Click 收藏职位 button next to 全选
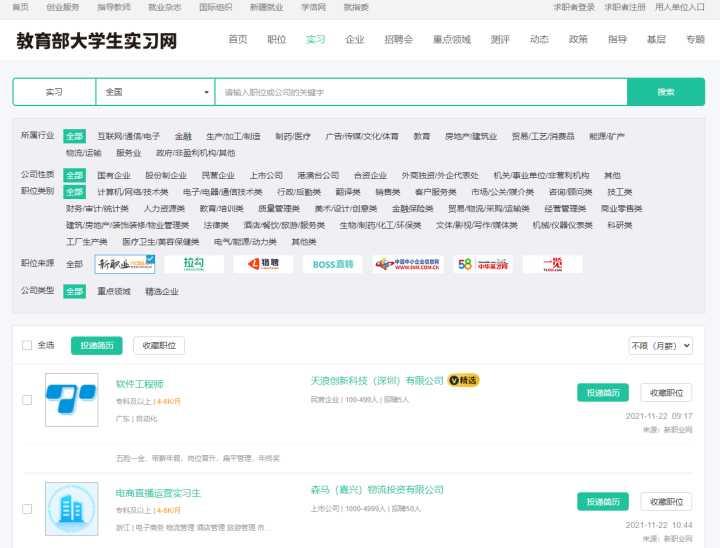720x548 pixels. (x=159, y=345)
